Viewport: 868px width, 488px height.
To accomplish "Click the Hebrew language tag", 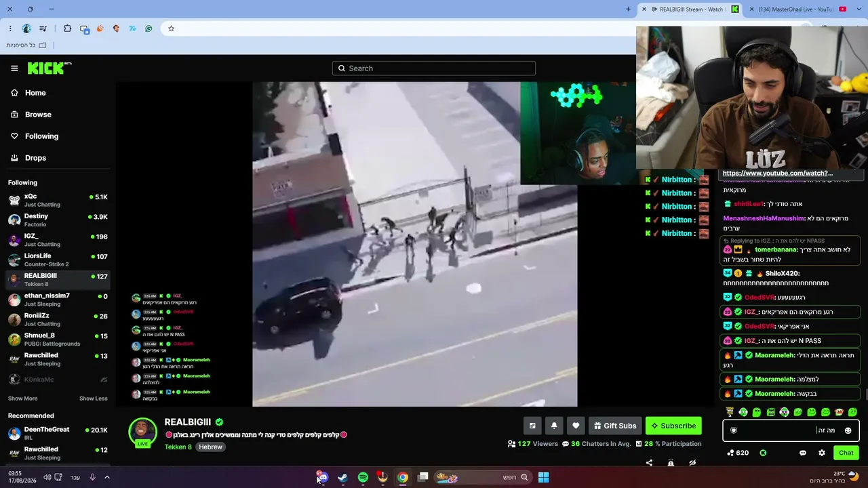I will [x=210, y=447].
